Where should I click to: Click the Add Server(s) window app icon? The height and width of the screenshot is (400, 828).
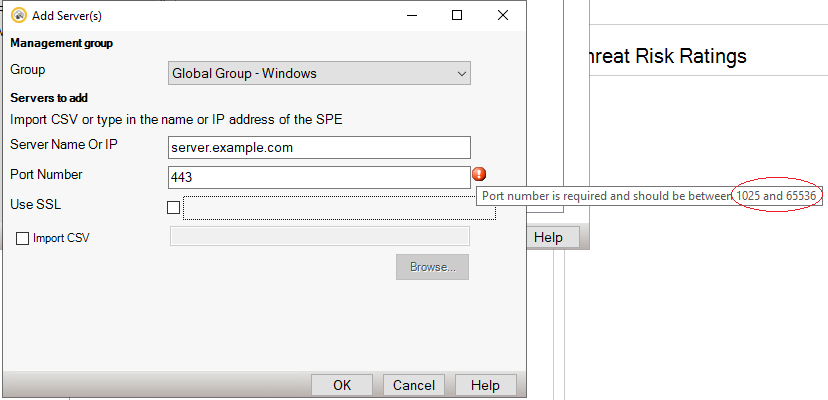[17, 16]
